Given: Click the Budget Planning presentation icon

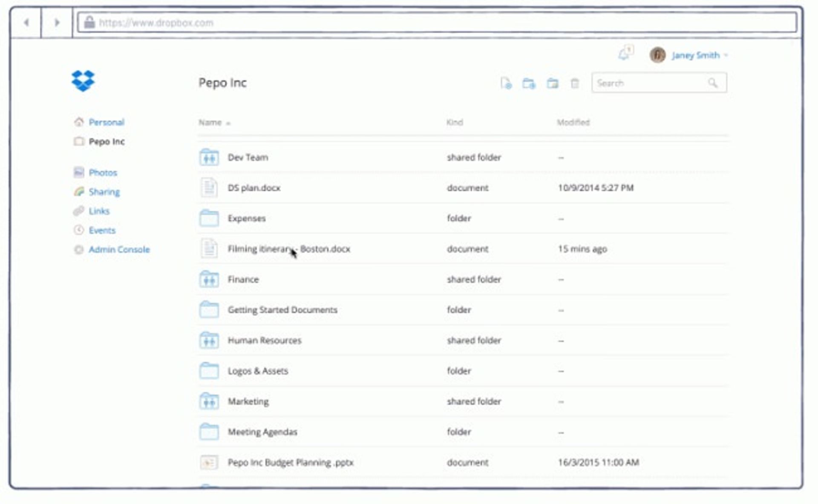Looking at the screenshot, I should coord(209,462).
